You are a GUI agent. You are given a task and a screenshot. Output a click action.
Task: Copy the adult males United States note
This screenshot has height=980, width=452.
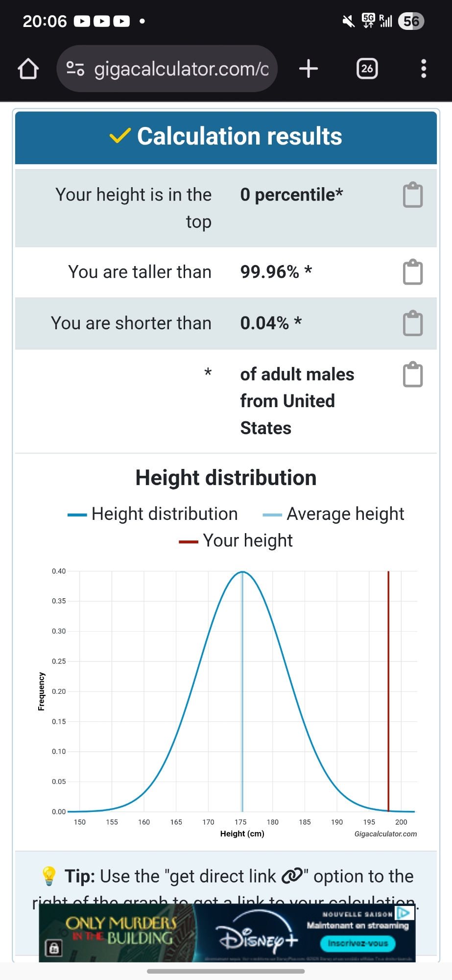click(413, 374)
